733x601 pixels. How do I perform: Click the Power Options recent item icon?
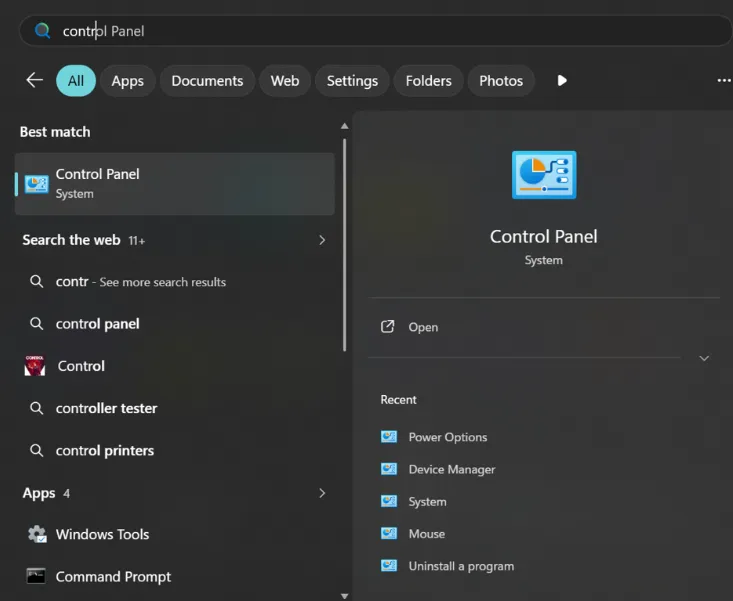pyautogui.click(x=388, y=437)
